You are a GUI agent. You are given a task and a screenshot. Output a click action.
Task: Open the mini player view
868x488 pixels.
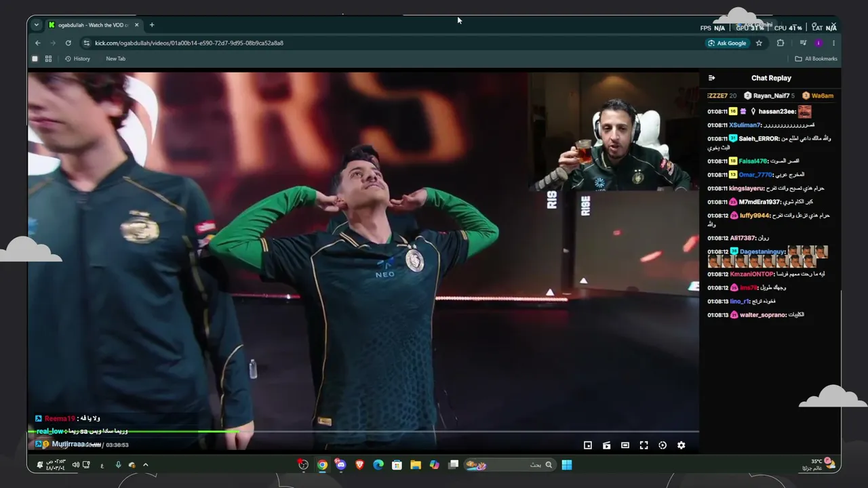588,445
